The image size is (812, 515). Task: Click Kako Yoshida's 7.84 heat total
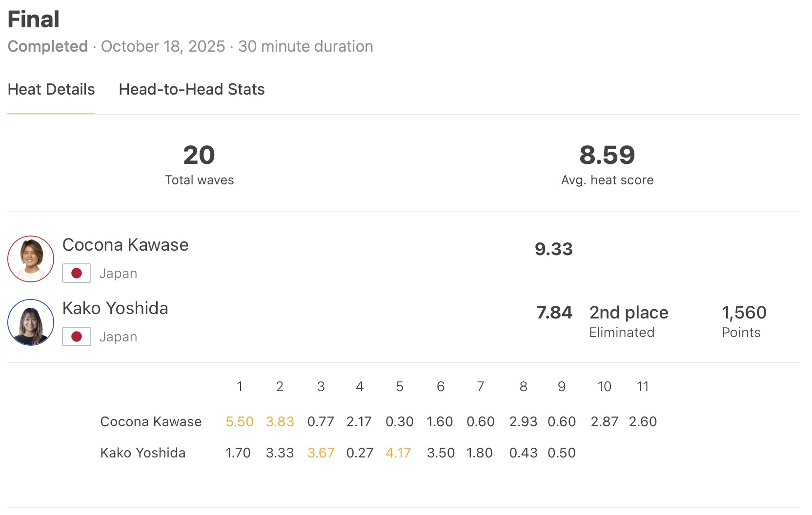554,313
